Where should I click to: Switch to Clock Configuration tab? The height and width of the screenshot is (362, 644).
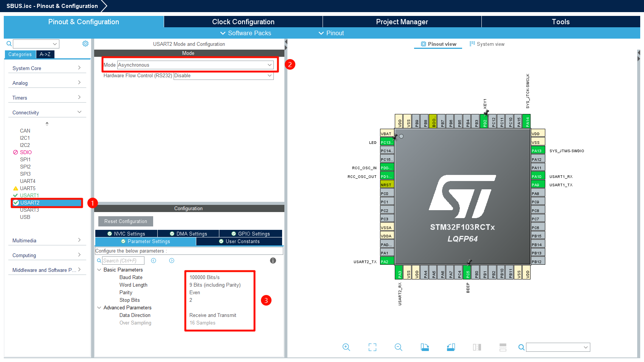(243, 22)
